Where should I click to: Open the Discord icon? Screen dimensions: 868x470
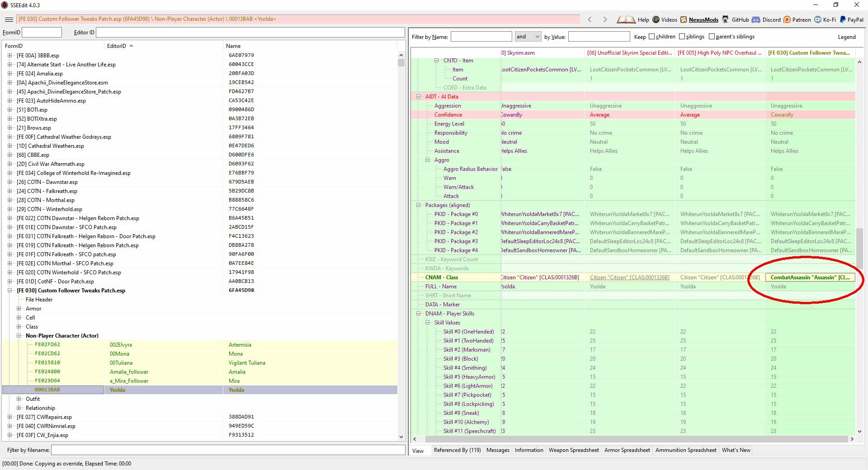756,19
